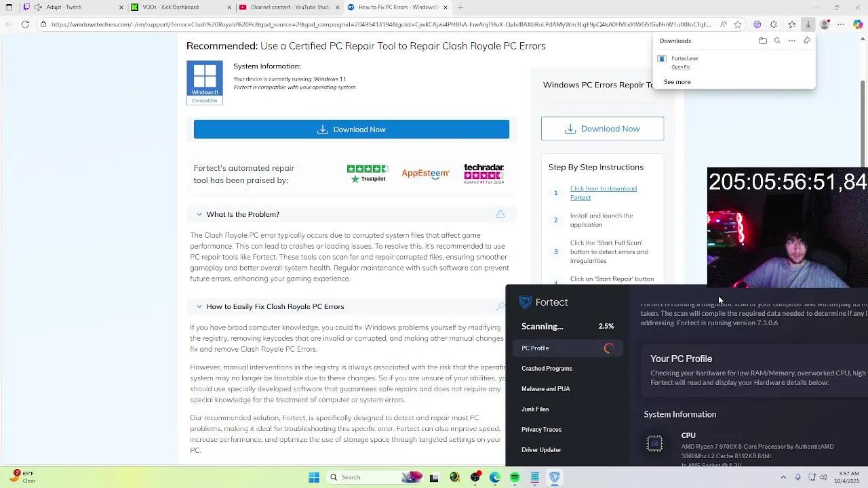868x488 pixels.
Task: Show hidden tray icons chevron
Action: (x=783, y=477)
